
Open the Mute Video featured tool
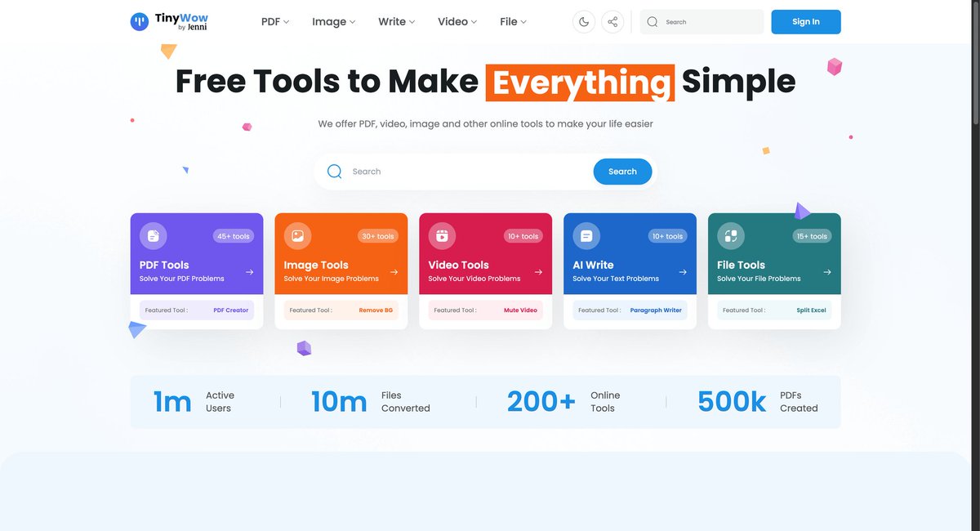[520, 310]
